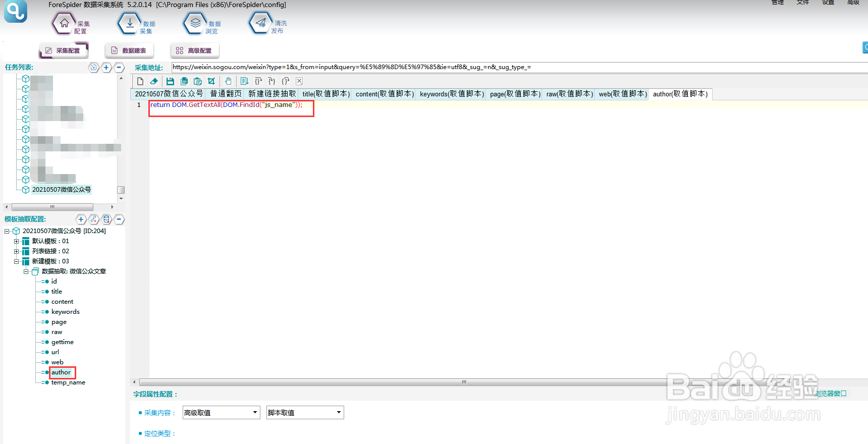
Task: Select the temp_name field in template tree
Action: tap(68, 382)
